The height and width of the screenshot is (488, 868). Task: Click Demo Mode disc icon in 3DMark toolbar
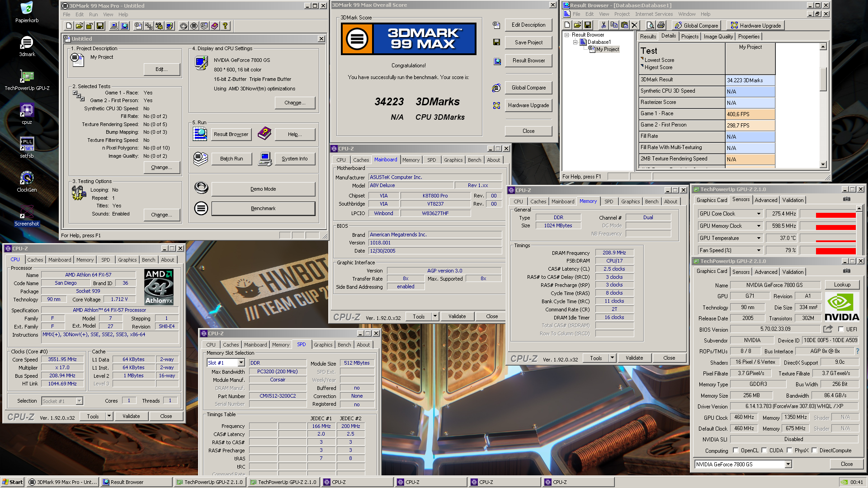tap(184, 26)
